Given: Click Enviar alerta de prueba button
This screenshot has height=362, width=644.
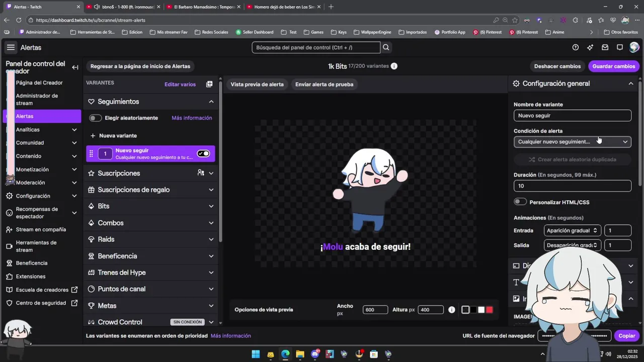Looking at the screenshot, I should (x=324, y=84).
